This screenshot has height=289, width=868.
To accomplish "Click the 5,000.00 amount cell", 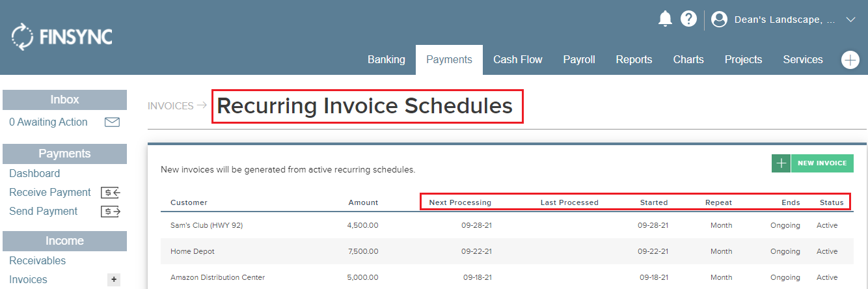I will 362,277.
